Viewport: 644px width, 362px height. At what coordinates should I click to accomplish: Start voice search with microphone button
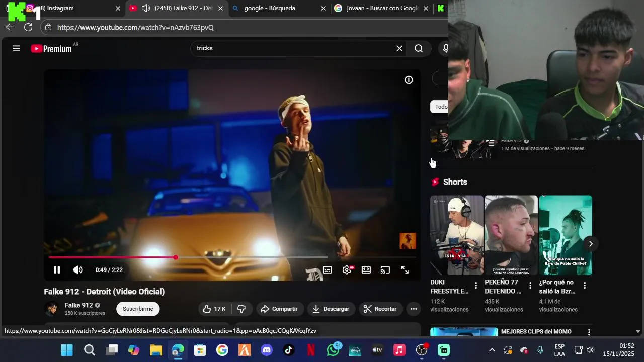point(445,48)
